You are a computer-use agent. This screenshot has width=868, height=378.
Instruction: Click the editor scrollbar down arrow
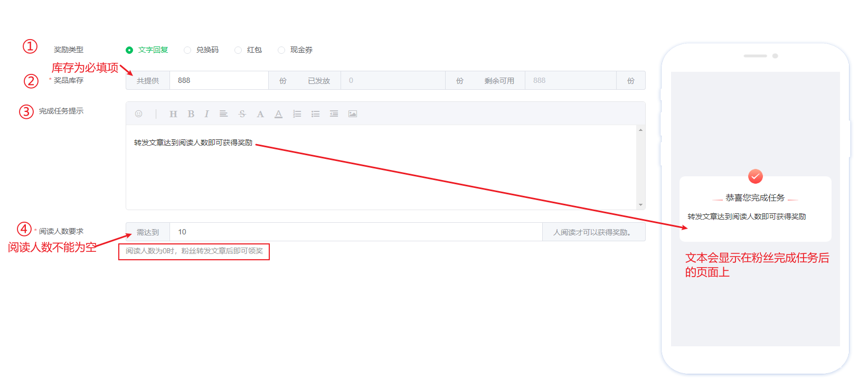[x=640, y=205]
